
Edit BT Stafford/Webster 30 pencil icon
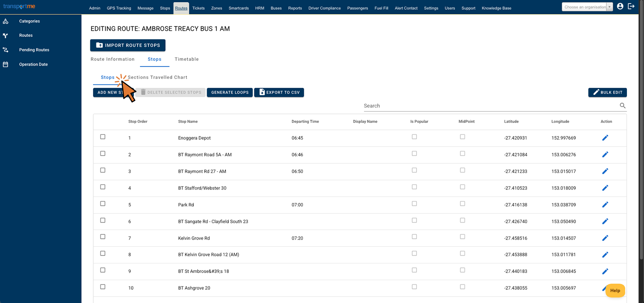tap(605, 188)
